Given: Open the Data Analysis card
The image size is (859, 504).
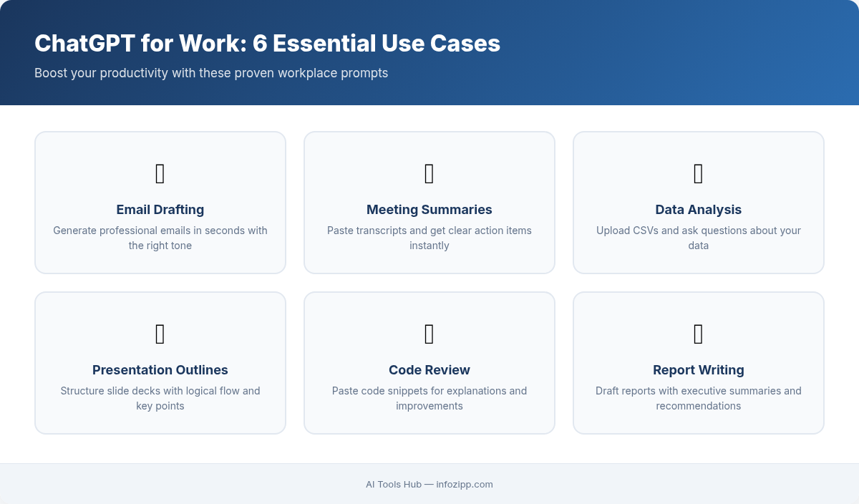Looking at the screenshot, I should (x=699, y=202).
